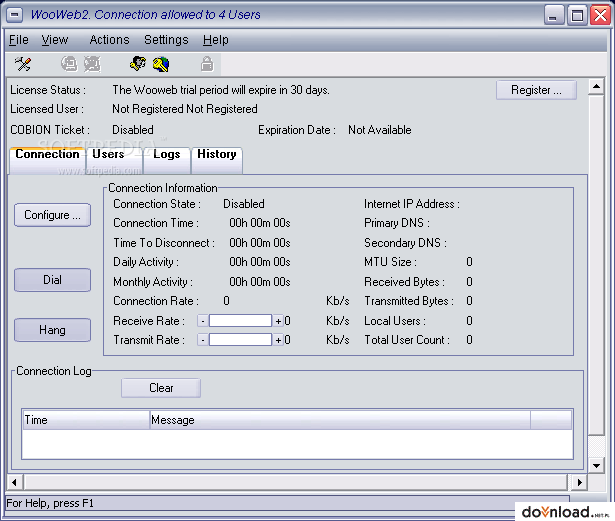Image resolution: width=615 pixels, height=521 pixels.
Task: Click the Register button
Action: pos(536,90)
